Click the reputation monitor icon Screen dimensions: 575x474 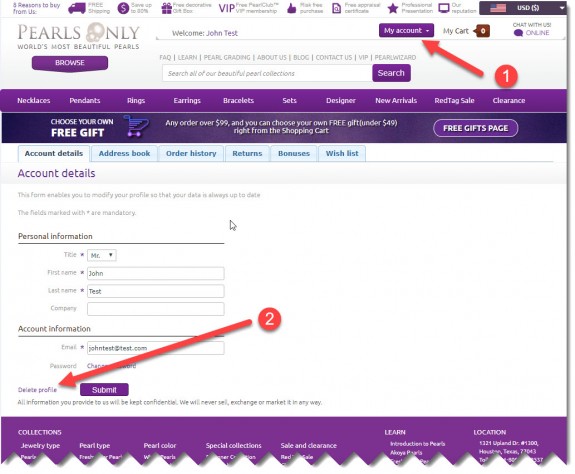(x=444, y=8)
